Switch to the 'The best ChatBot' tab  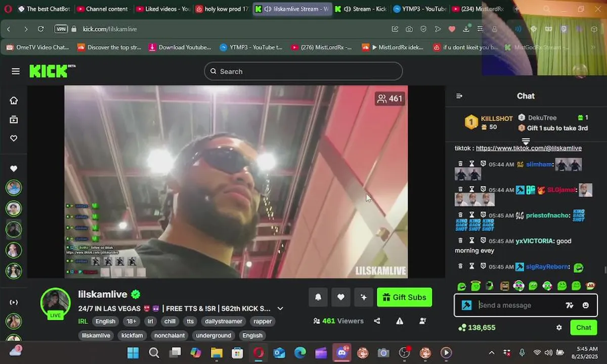[x=45, y=9]
